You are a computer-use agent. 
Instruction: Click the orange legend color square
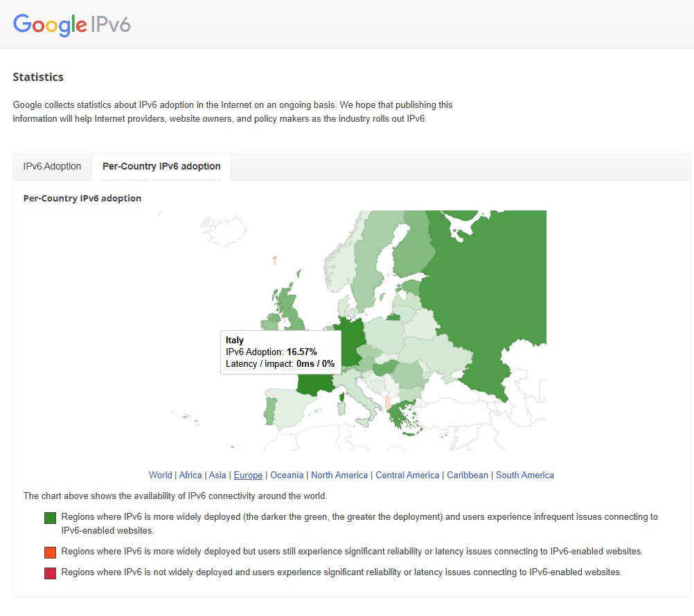point(50,552)
